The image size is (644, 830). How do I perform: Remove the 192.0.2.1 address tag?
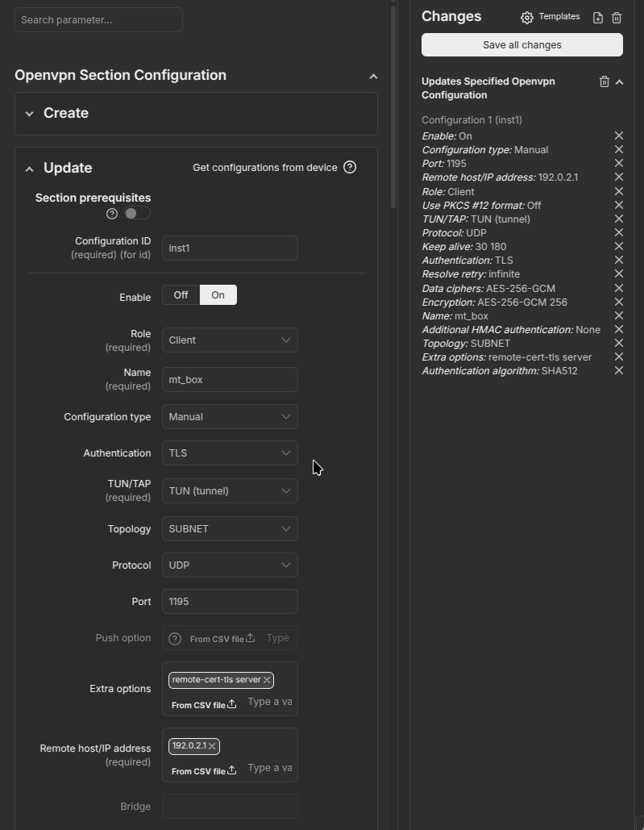click(x=213, y=746)
